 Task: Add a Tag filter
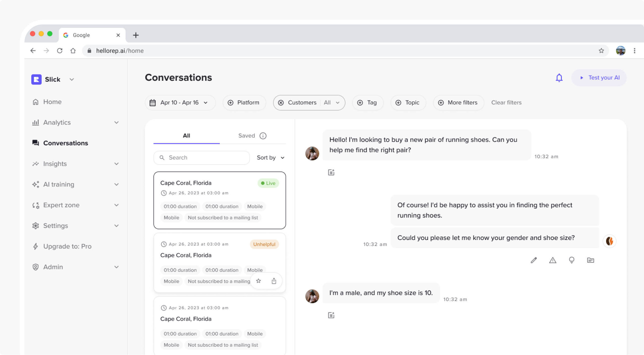tap(367, 103)
